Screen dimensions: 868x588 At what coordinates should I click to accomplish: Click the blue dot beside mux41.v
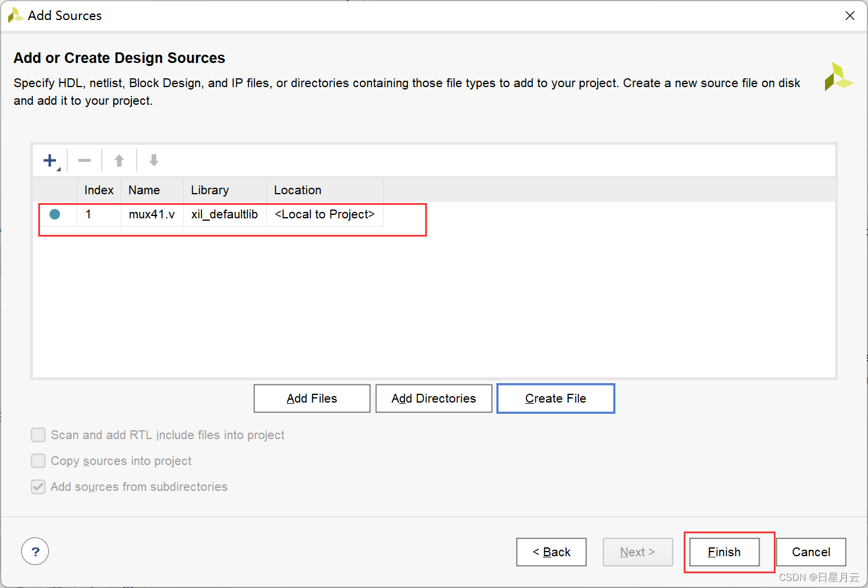click(55, 214)
